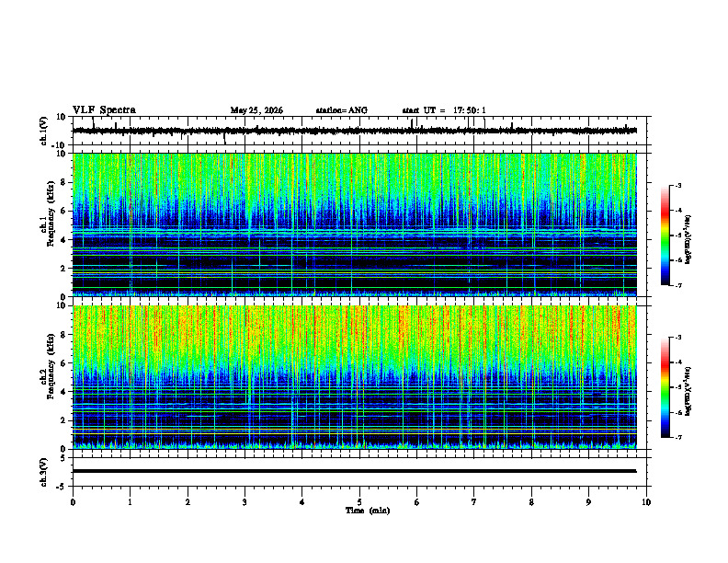Click the ch.1(V) axis label at top
The height and width of the screenshot is (563, 728).
(43, 131)
